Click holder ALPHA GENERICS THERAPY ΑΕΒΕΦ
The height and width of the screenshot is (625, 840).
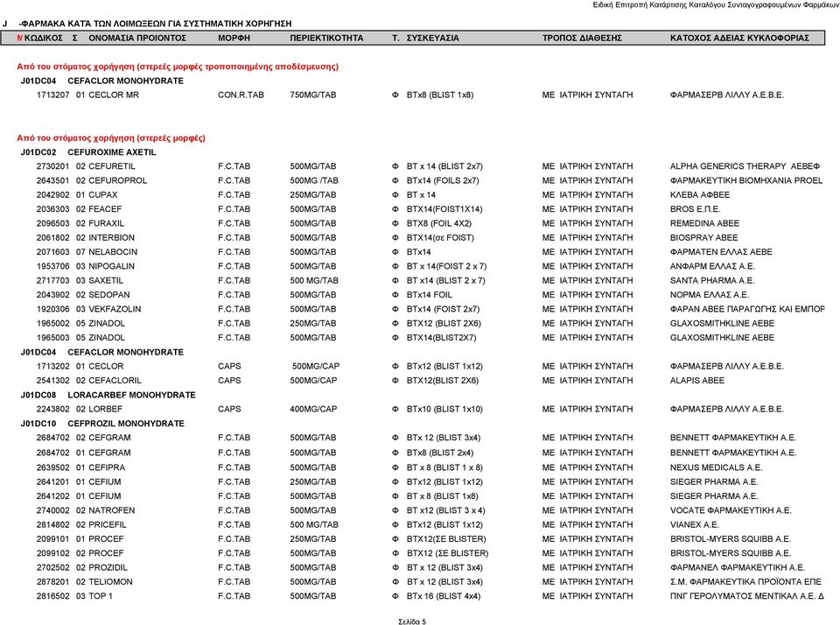[x=745, y=166]
